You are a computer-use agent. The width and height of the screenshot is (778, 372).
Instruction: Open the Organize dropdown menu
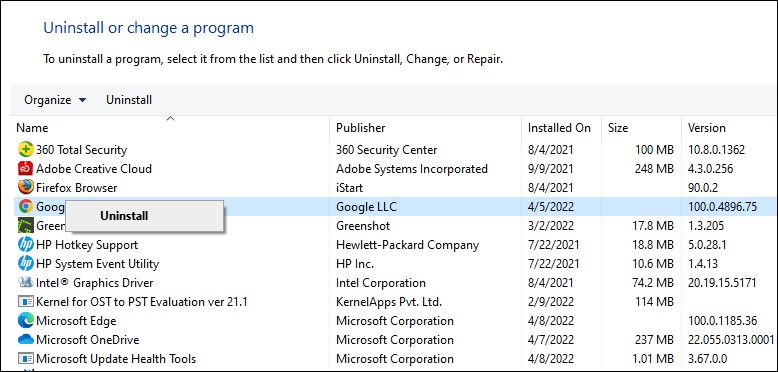point(55,100)
